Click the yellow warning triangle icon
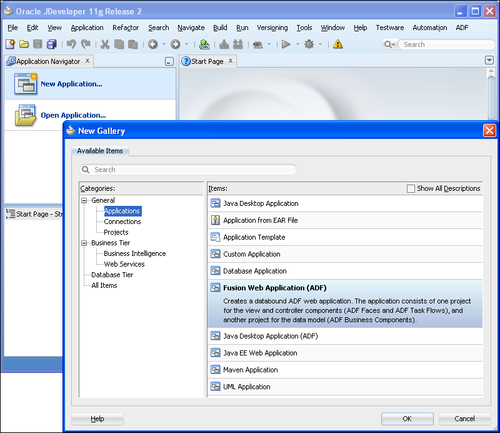This screenshot has width=500, height=433. click(x=338, y=44)
